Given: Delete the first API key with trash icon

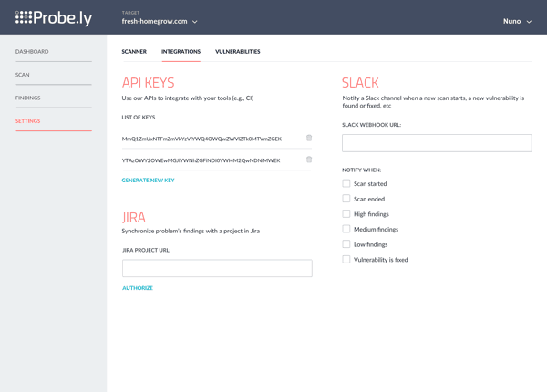Looking at the screenshot, I should pos(309,139).
